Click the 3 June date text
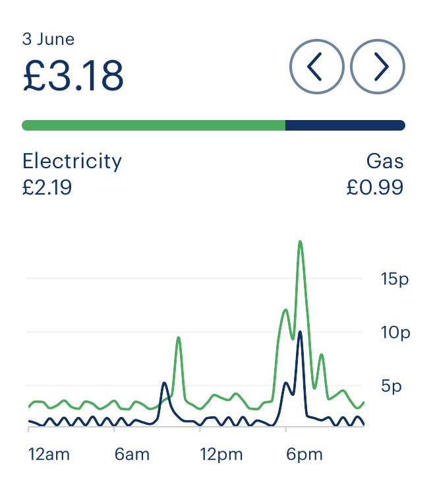Image resolution: width=433 pixels, height=504 pixels. pyautogui.click(x=48, y=39)
